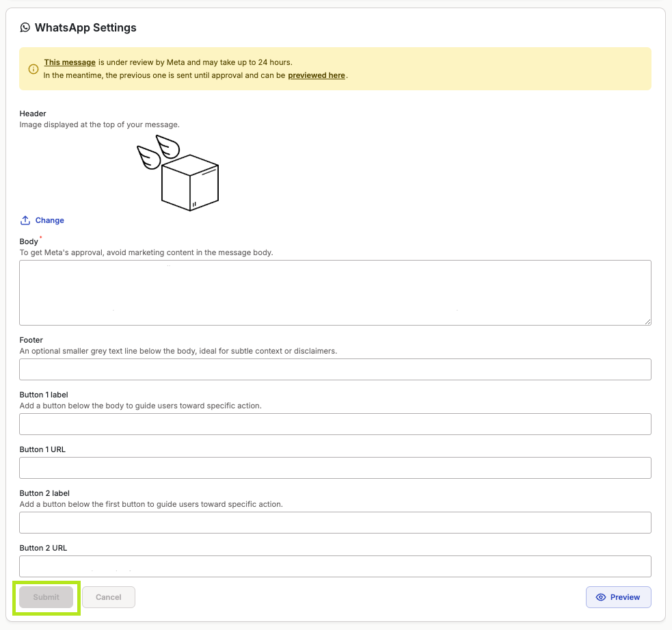The height and width of the screenshot is (630, 672).
Task: Click the Body field label
Action: 29,241
